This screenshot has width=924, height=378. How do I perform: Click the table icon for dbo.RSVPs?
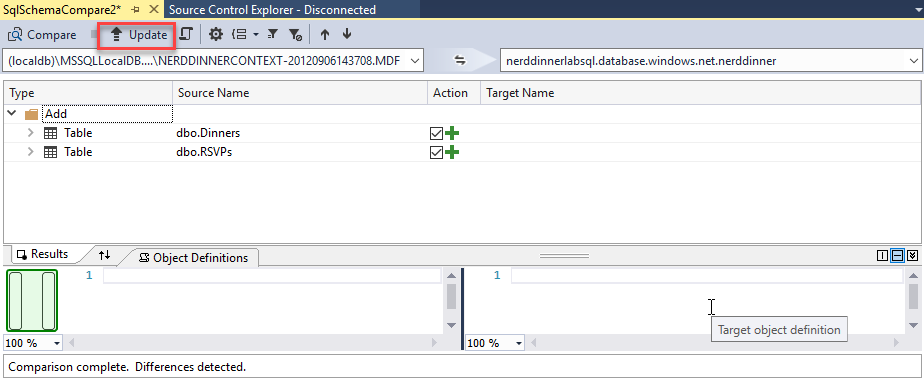(x=51, y=152)
